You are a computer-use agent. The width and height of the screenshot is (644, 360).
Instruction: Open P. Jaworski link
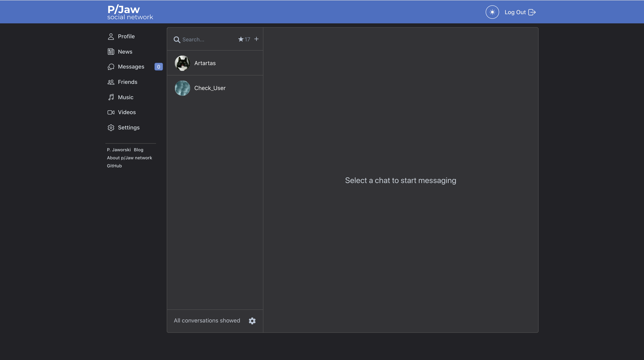coord(119,150)
